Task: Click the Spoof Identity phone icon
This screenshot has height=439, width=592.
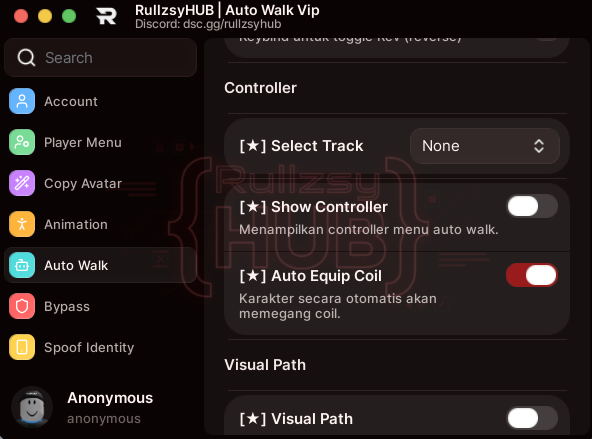Action: [22, 347]
